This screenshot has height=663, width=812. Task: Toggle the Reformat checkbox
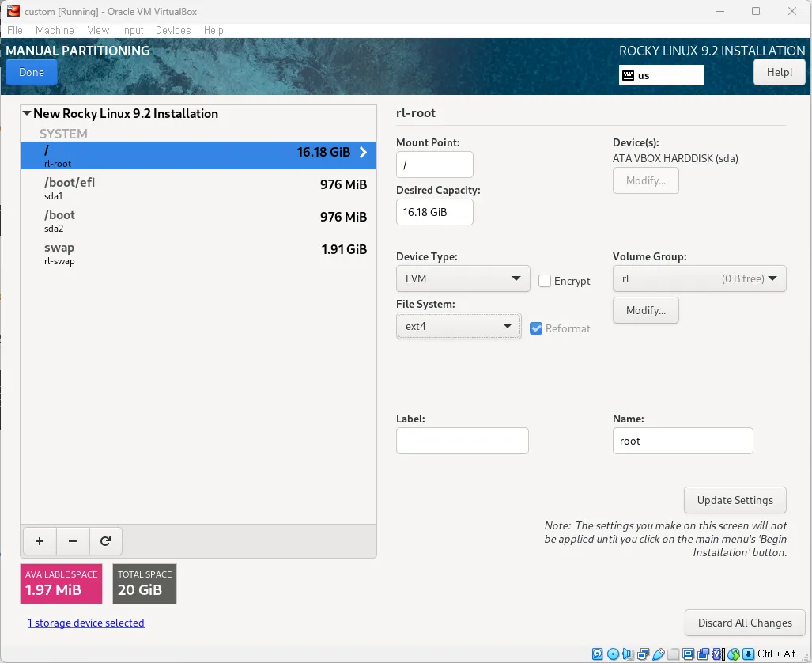point(536,328)
